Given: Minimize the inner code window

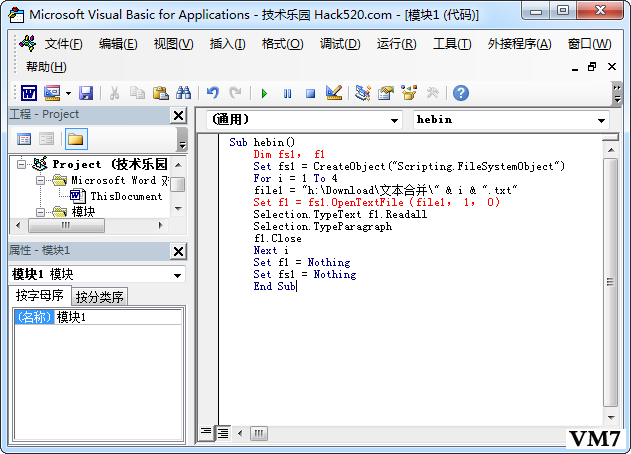Looking at the screenshot, I should click(x=575, y=68).
